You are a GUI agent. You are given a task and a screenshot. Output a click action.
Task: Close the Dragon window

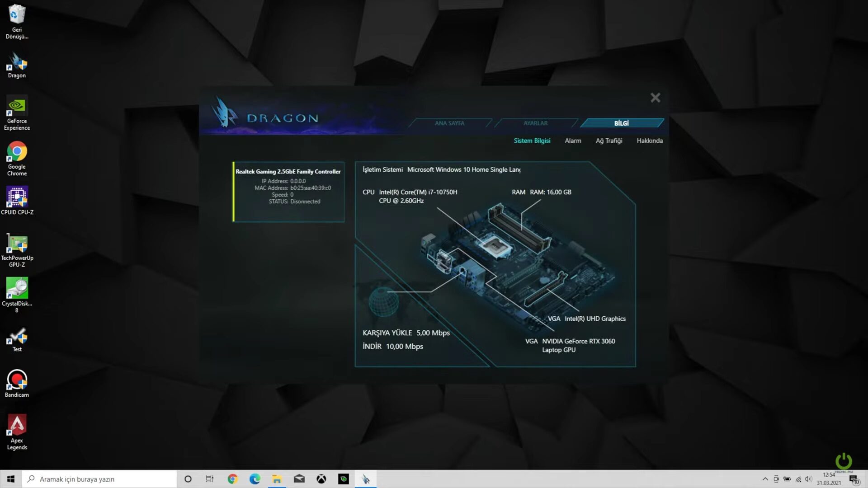coord(655,98)
